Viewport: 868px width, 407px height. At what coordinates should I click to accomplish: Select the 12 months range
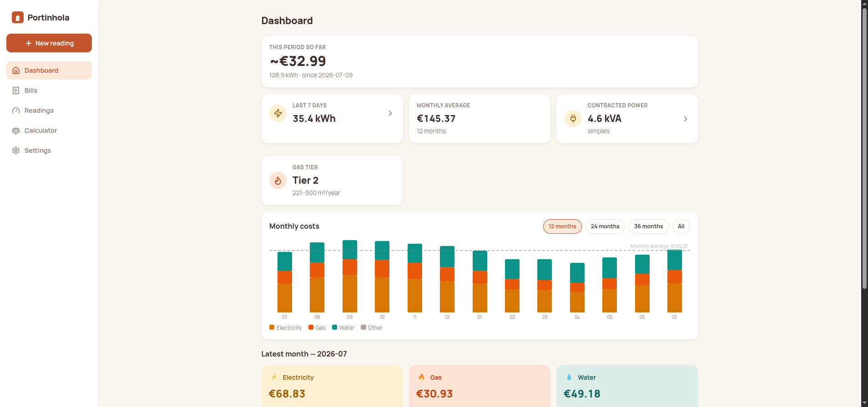(562, 226)
